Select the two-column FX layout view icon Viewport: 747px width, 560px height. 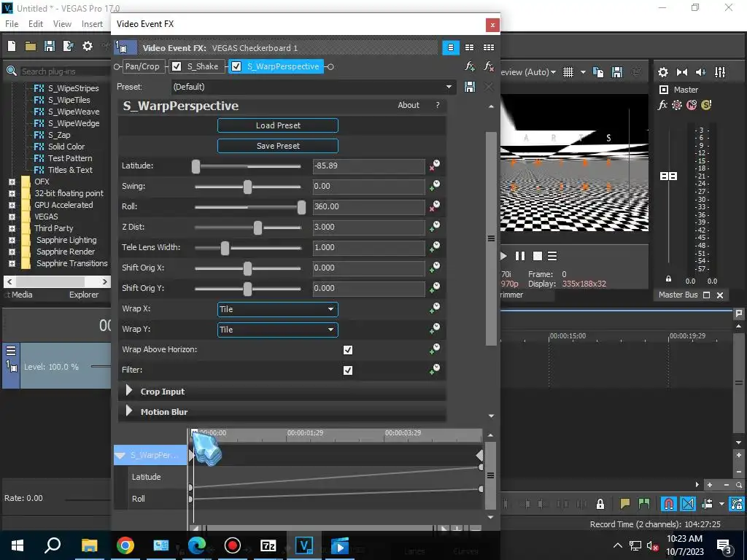pos(469,47)
